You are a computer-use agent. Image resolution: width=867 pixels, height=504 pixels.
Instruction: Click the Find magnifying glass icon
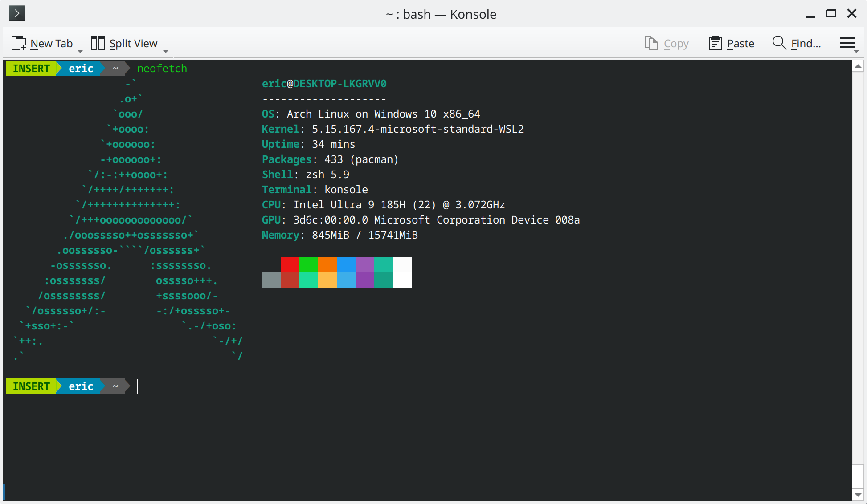[x=779, y=43]
